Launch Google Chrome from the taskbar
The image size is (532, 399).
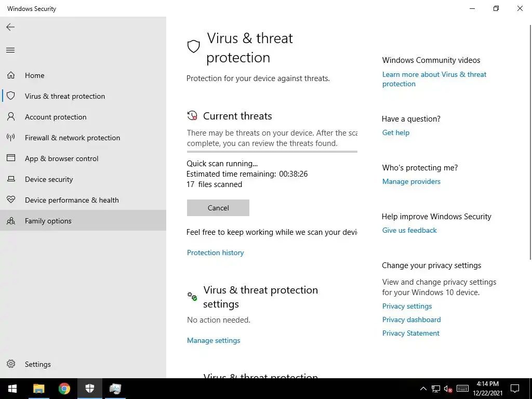[64, 389]
